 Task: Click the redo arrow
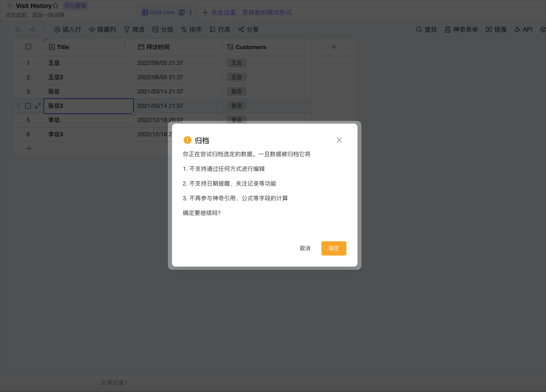[32, 29]
